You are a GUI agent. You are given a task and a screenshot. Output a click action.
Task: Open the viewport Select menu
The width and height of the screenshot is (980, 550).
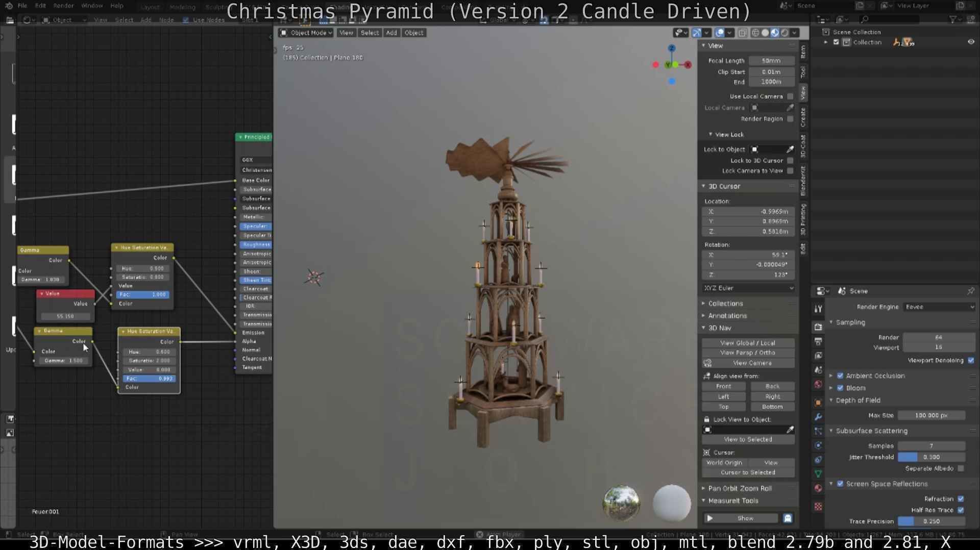tap(370, 33)
